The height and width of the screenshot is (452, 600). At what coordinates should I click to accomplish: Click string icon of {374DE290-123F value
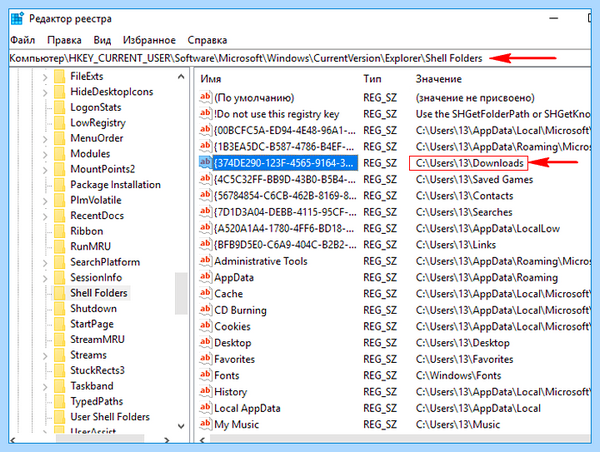[205, 163]
